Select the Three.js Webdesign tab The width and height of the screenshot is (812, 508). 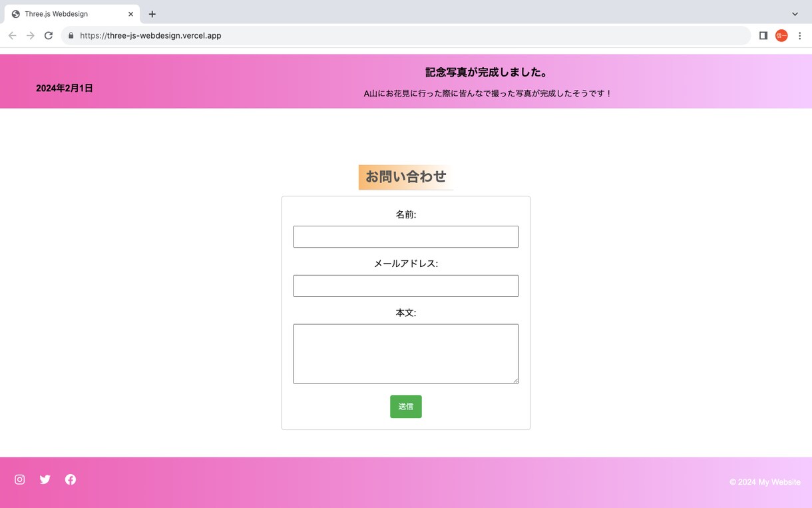(x=72, y=14)
